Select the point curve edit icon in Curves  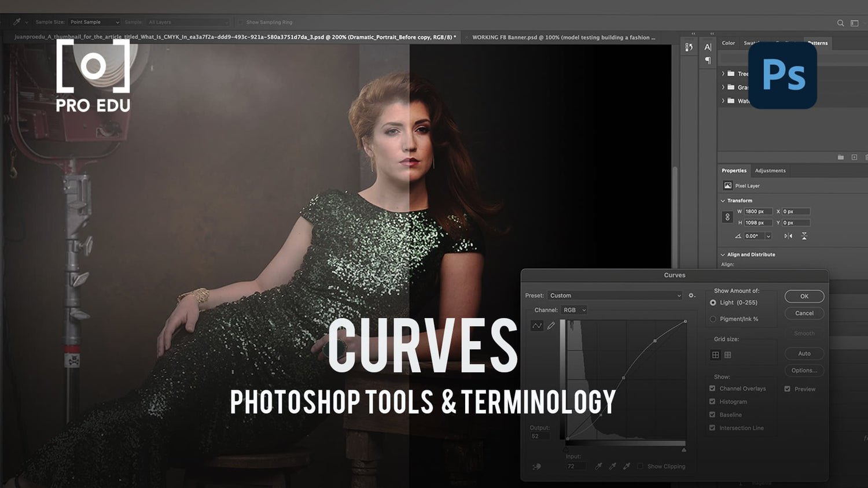pos(536,325)
